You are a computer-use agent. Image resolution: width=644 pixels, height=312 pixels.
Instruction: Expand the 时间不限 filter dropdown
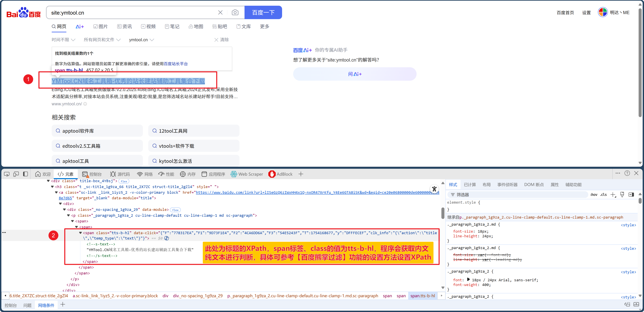pyautogui.click(x=64, y=40)
